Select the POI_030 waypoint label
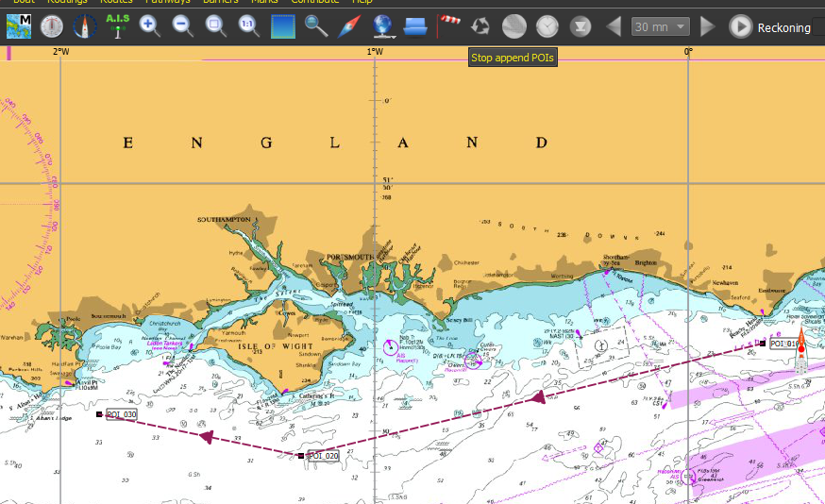Viewport: 825px width, 504px height. point(121,414)
